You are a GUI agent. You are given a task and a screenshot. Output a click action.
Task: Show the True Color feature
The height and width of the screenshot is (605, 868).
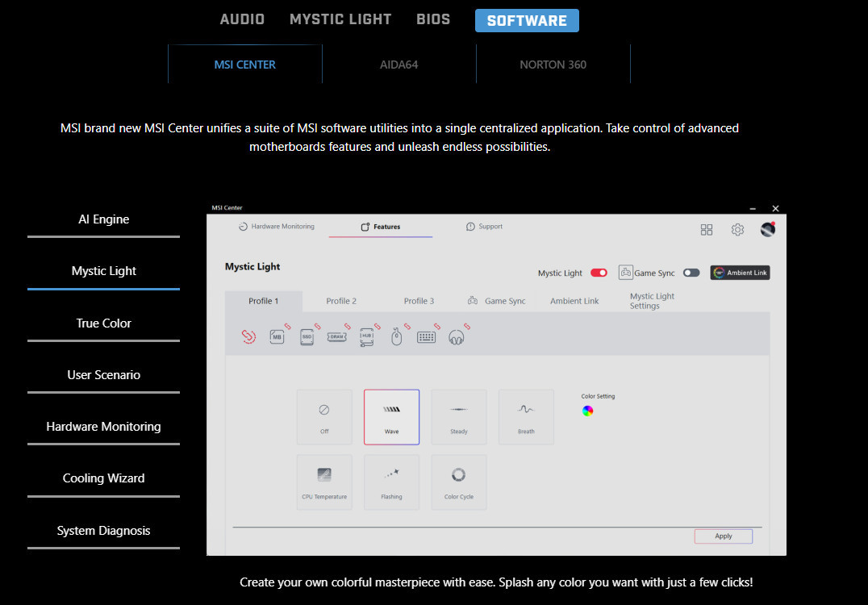click(103, 323)
